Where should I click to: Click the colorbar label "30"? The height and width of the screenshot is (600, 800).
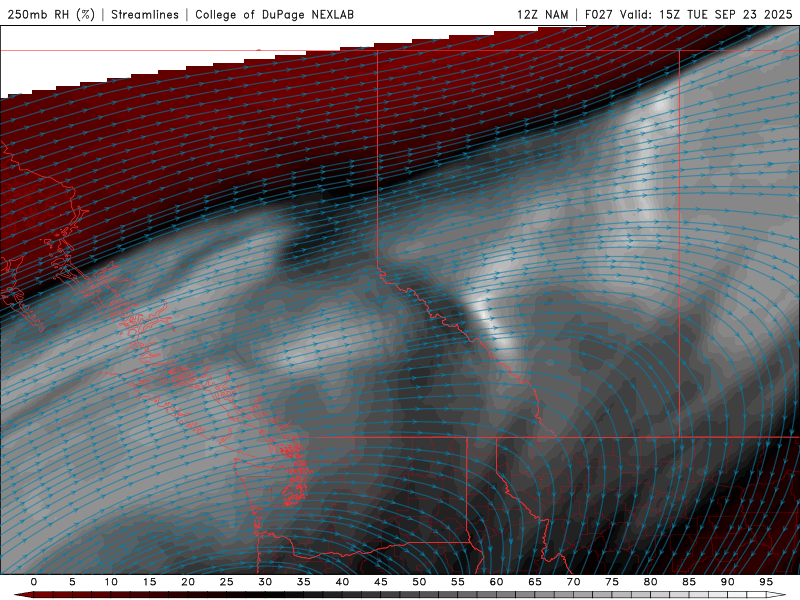click(265, 582)
